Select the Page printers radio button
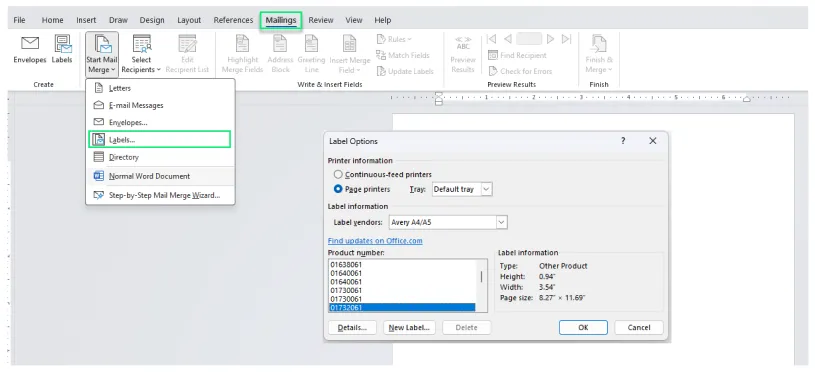 point(338,189)
